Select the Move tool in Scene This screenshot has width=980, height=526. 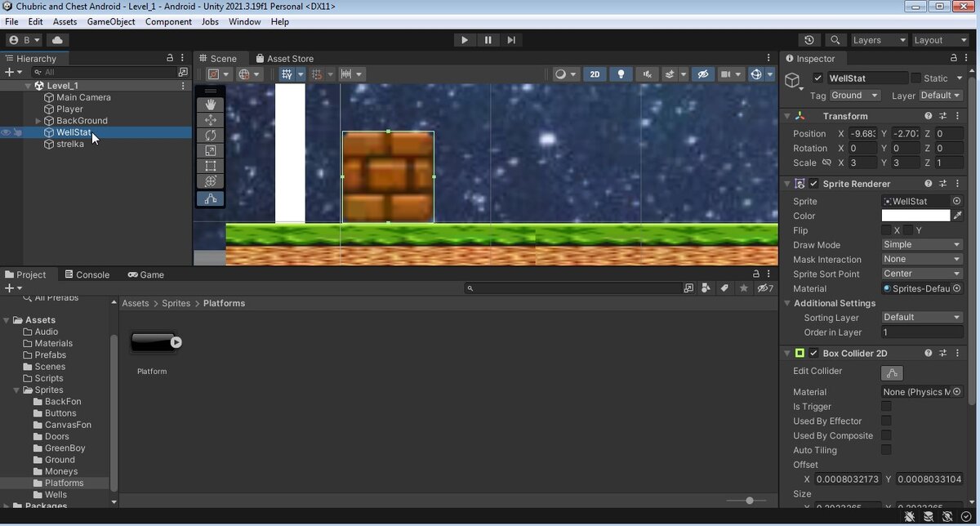(x=210, y=120)
